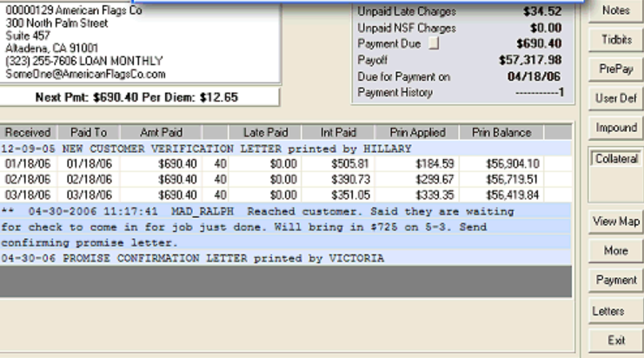Click the Letters button
Viewport: 644px width, 358px height.
(x=615, y=311)
